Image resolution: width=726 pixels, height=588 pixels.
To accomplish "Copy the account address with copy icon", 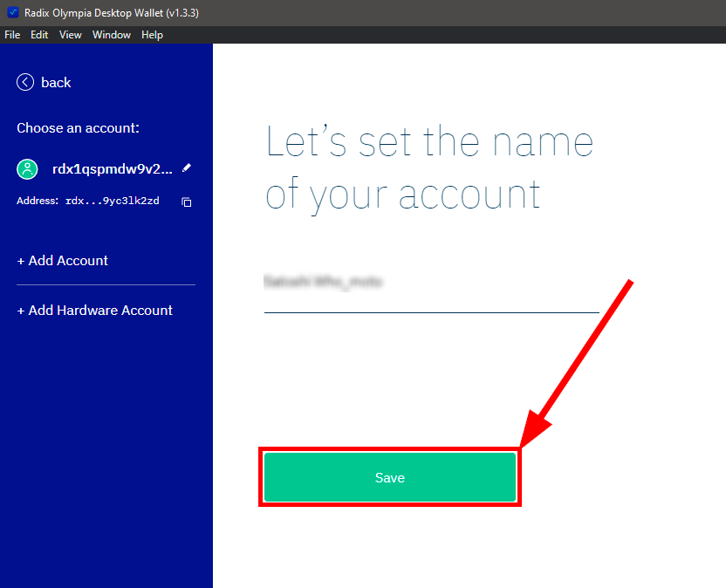I will click(x=186, y=202).
